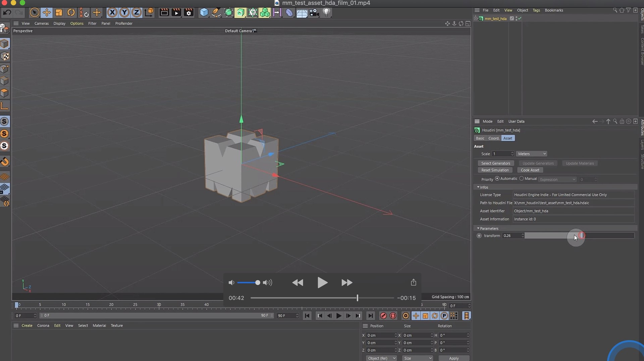Open the viewport Filter menu

coord(92,23)
